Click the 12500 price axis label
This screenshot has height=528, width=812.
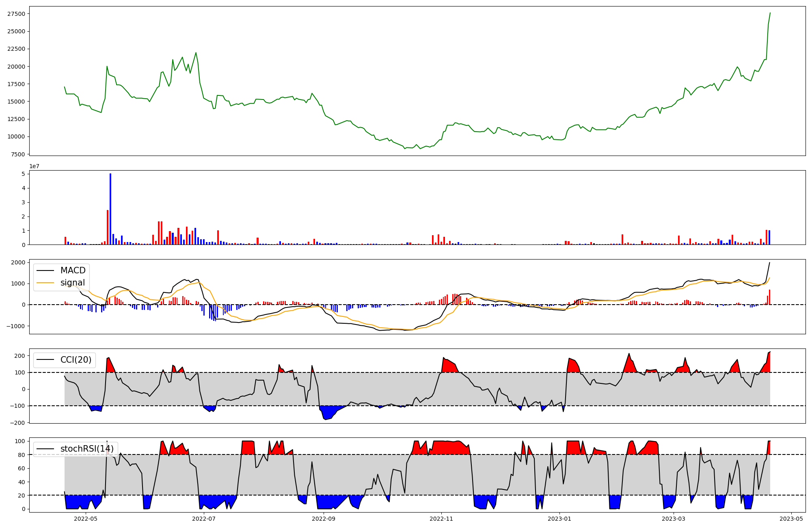16,119
